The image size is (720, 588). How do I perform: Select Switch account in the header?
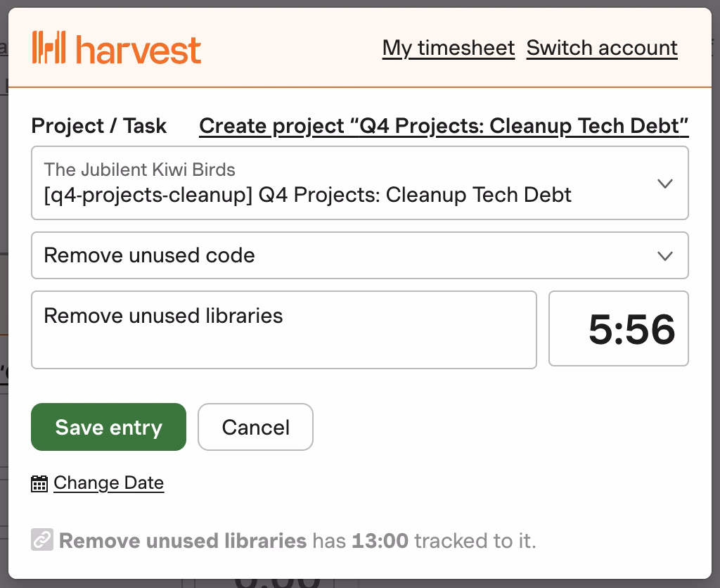coord(602,48)
